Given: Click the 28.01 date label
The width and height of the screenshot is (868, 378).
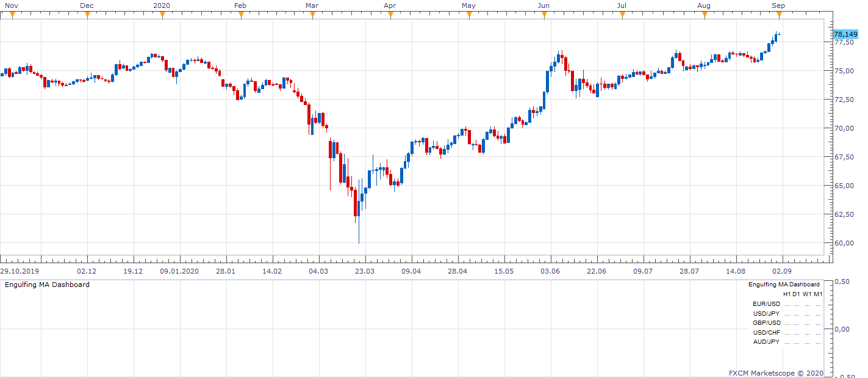Looking at the screenshot, I should pos(225,271).
